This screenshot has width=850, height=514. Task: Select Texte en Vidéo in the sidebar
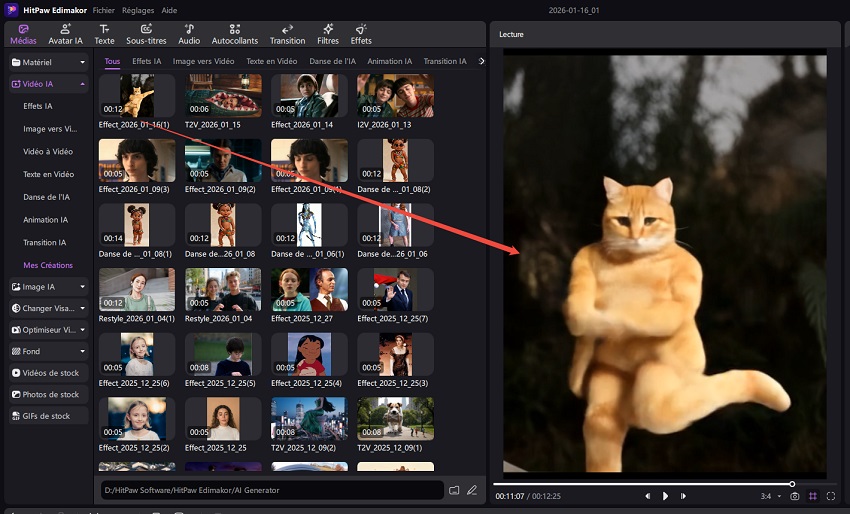pos(48,175)
